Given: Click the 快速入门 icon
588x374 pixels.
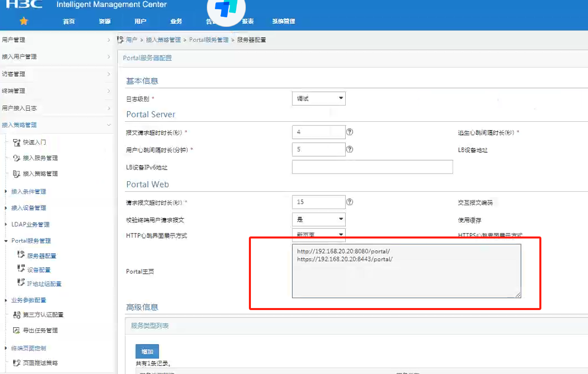Looking at the screenshot, I should [17, 142].
